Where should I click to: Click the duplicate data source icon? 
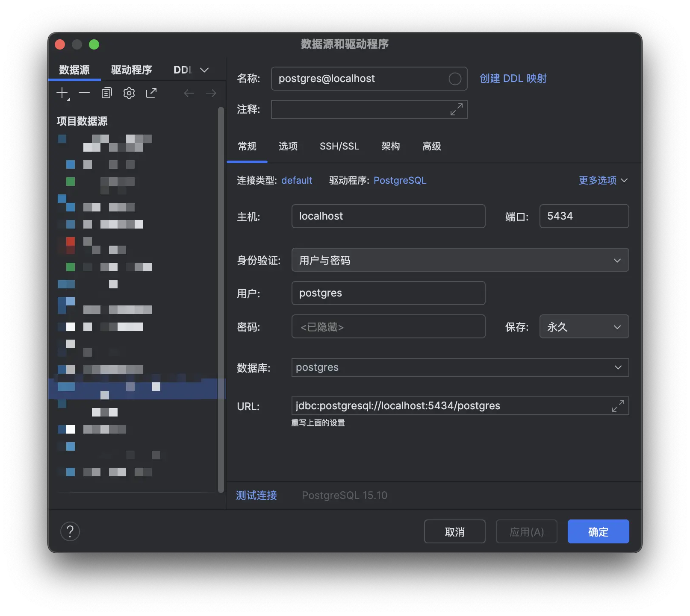pos(106,93)
